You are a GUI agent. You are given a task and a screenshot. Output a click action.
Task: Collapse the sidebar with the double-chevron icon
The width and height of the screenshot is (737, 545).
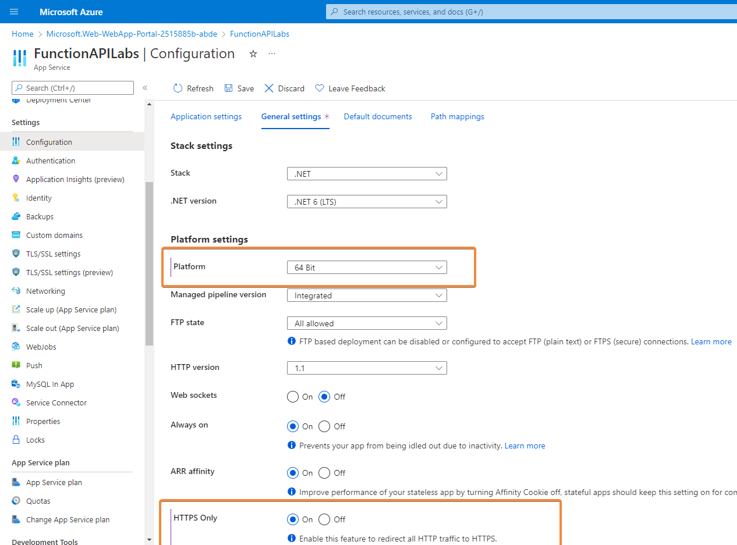[x=145, y=88]
